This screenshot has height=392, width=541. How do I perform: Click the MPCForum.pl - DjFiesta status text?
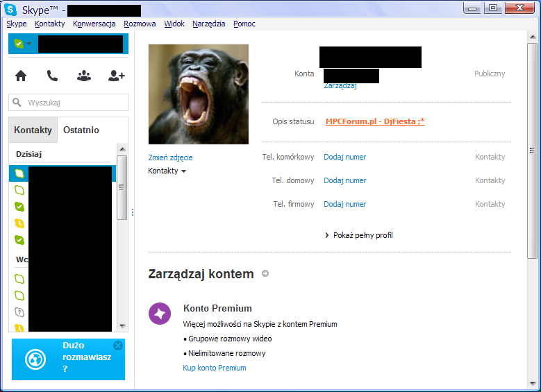pos(375,121)
